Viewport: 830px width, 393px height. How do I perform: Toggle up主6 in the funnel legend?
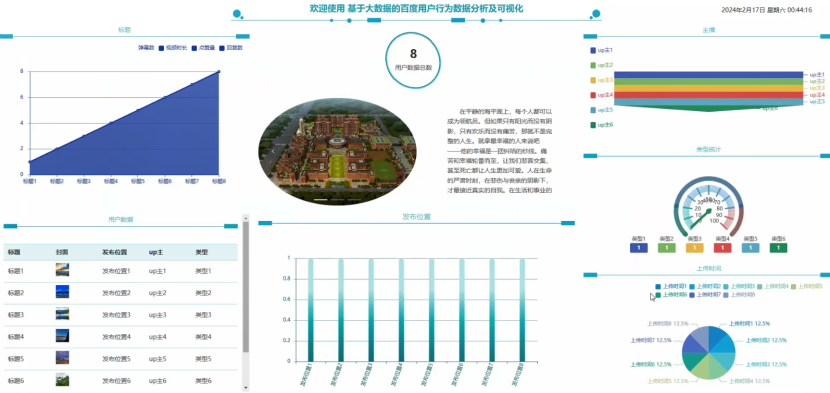click(601, 125)
